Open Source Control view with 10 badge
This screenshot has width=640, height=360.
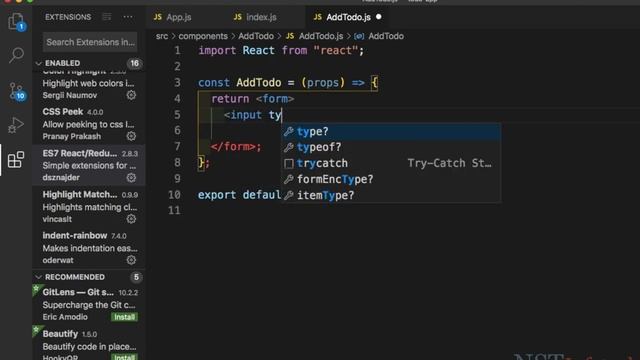pos(17,91)
